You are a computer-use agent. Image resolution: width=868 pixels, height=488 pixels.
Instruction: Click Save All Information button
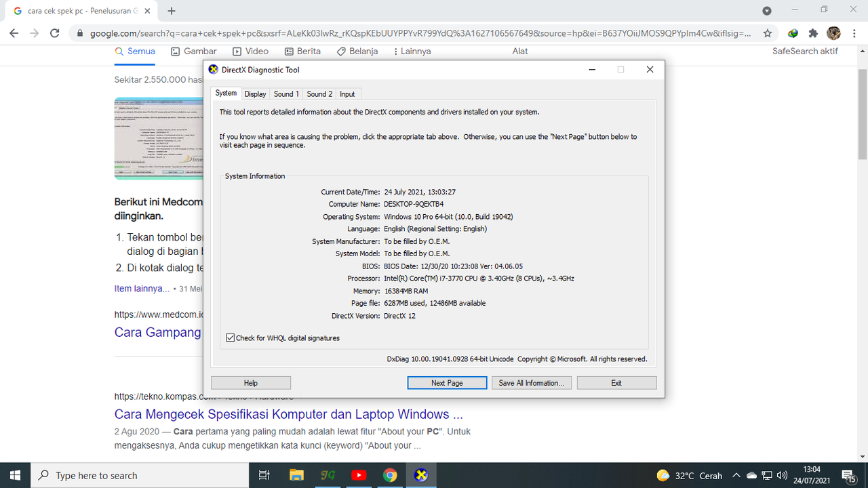pyautogui.click(x=532, y=383)
